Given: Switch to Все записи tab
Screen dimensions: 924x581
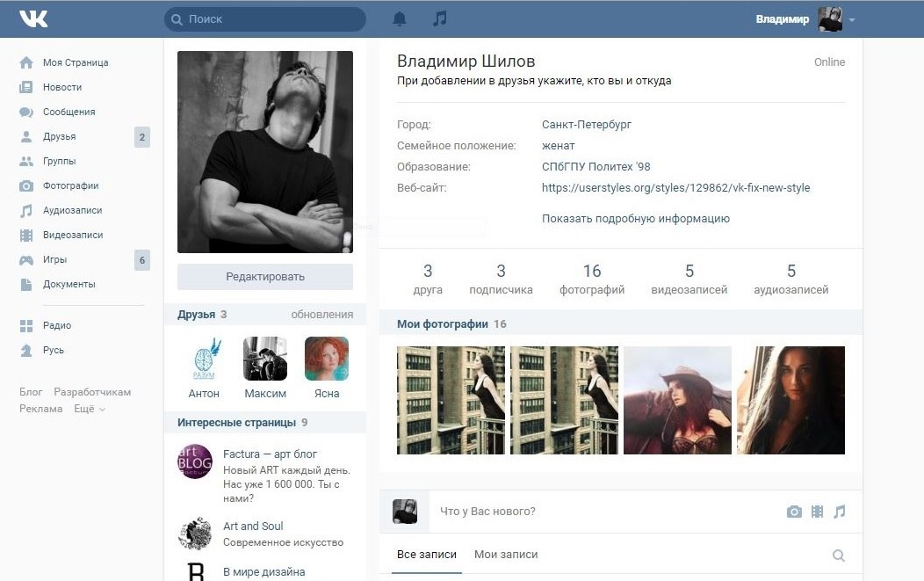Looking at the screenshot, I should (x=427, y=555).
